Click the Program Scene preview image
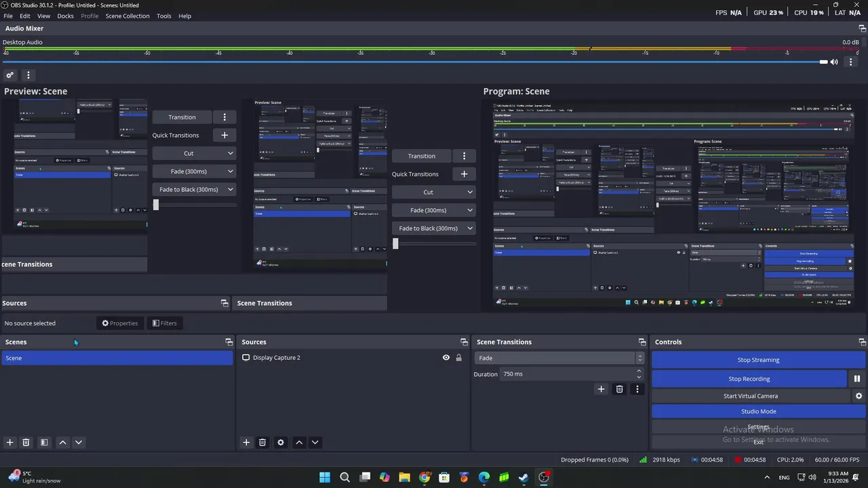The image size is (868, 488). click(x=674, y=204)
